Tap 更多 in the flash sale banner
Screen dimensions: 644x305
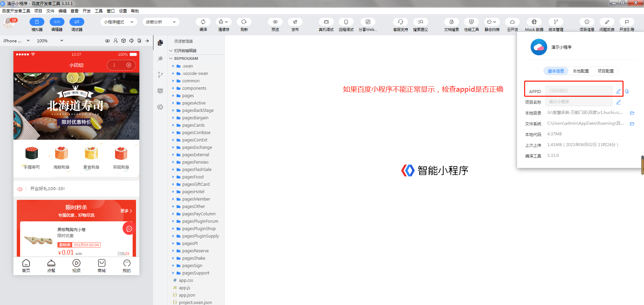click(126, 211)
